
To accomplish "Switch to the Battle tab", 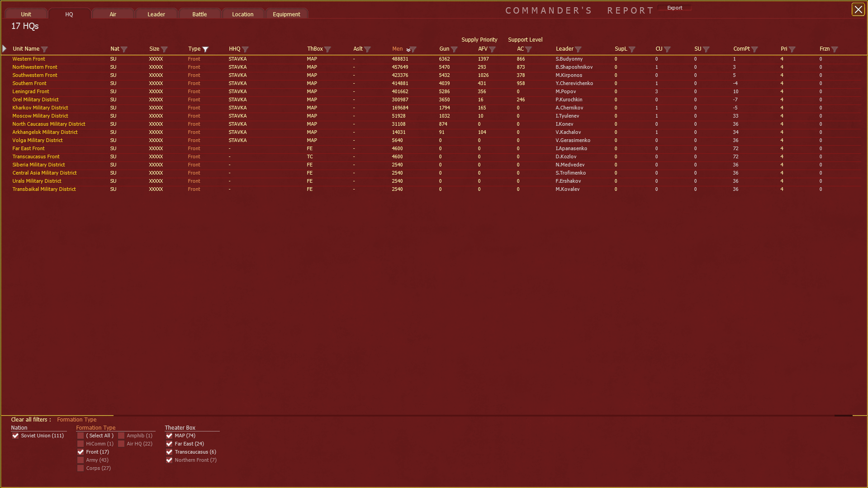I will point(199,14).
